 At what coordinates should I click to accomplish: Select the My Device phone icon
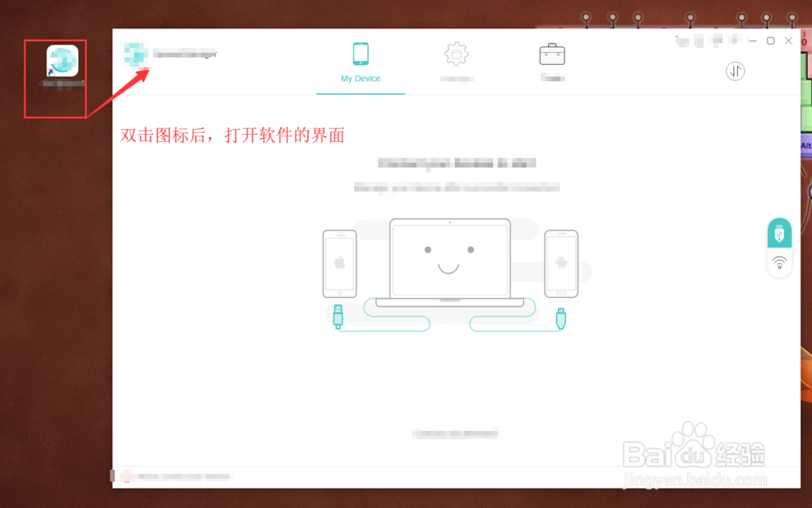click(361, 53)
